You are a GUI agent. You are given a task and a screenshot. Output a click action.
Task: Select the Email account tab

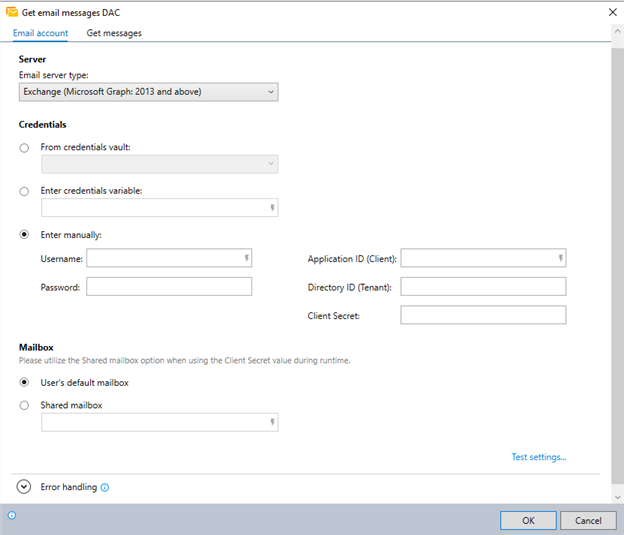point(41,33)
